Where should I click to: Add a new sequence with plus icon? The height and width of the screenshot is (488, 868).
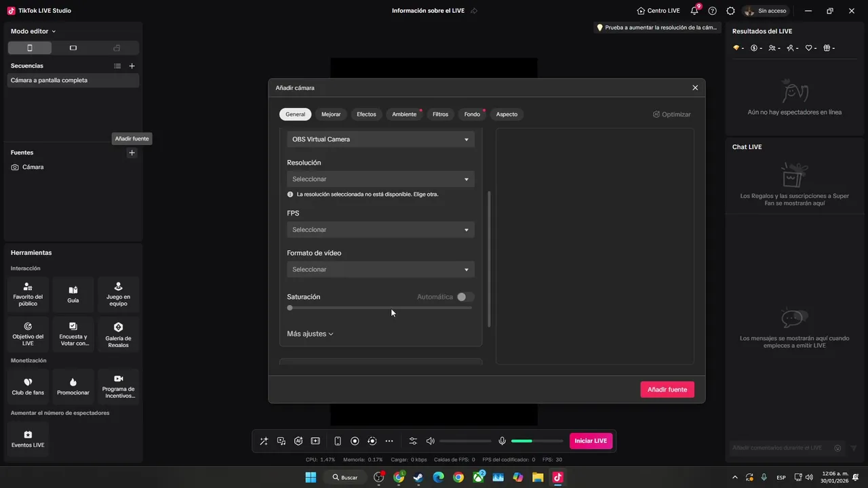132,66
